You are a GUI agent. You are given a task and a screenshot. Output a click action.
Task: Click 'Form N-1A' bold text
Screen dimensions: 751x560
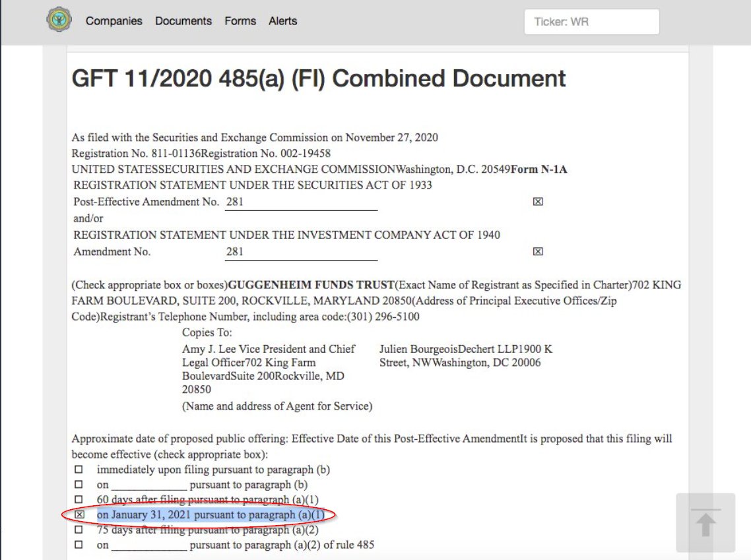pos(539,169)
